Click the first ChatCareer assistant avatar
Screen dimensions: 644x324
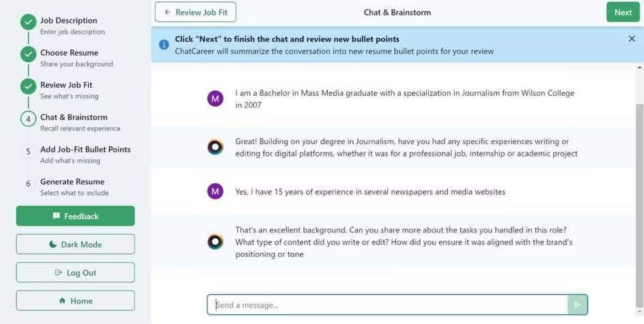pos(215,147)
